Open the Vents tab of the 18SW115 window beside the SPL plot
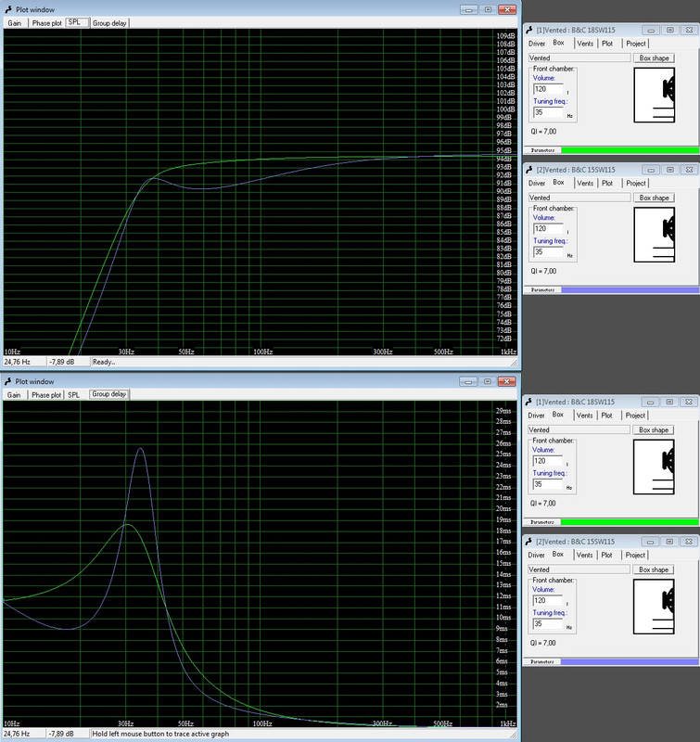 [585, 44]
